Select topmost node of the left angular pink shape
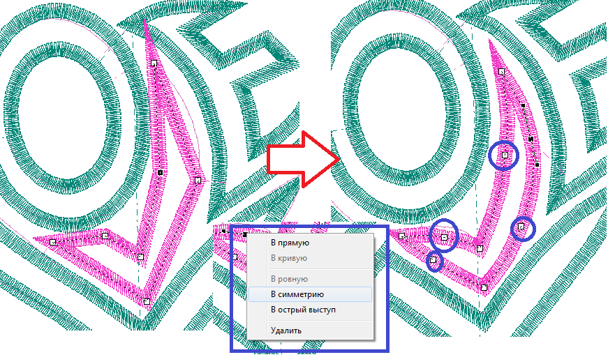The width and height of the screenshot is (608, 364). pyautogui.click(x=154, y=63)
